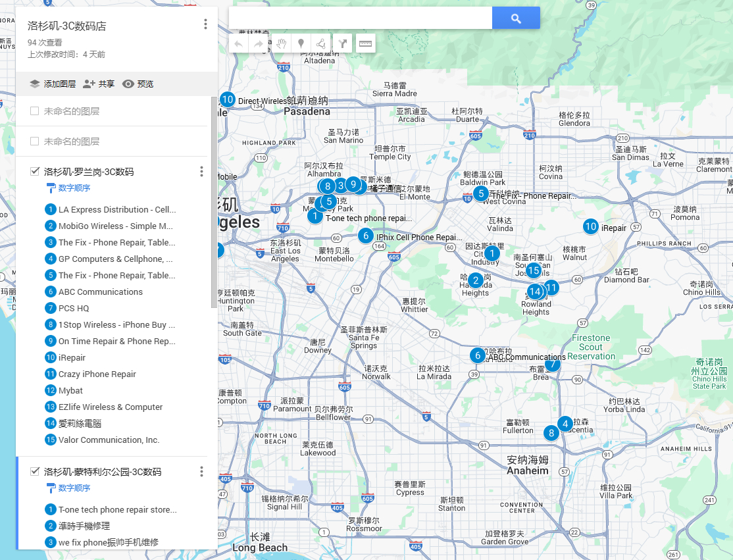Image resolution: width=733 pixels, height=560 pixels.
Task: Enable the first unnamed layer checkbox
Action: coord(35,111)
